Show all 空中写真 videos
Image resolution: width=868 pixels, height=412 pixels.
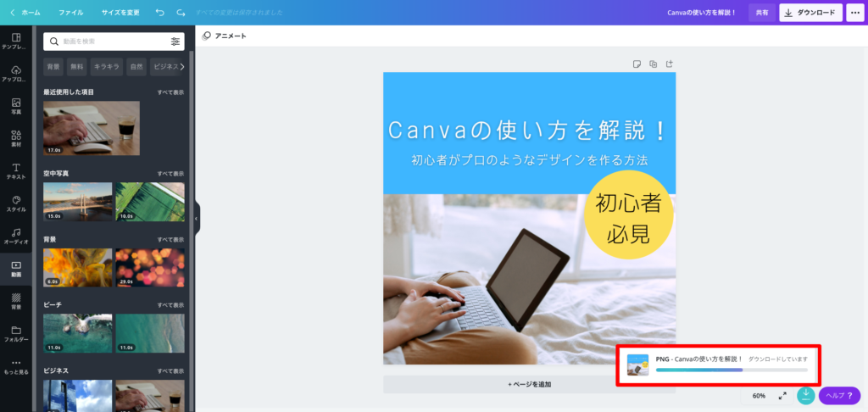click(x=170, y=174)
